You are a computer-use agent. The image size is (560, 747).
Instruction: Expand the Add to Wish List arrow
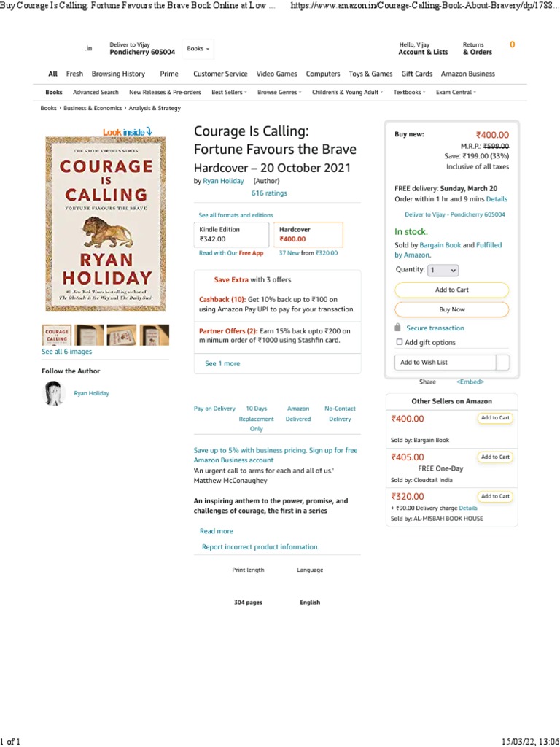(x=502, y=362)
